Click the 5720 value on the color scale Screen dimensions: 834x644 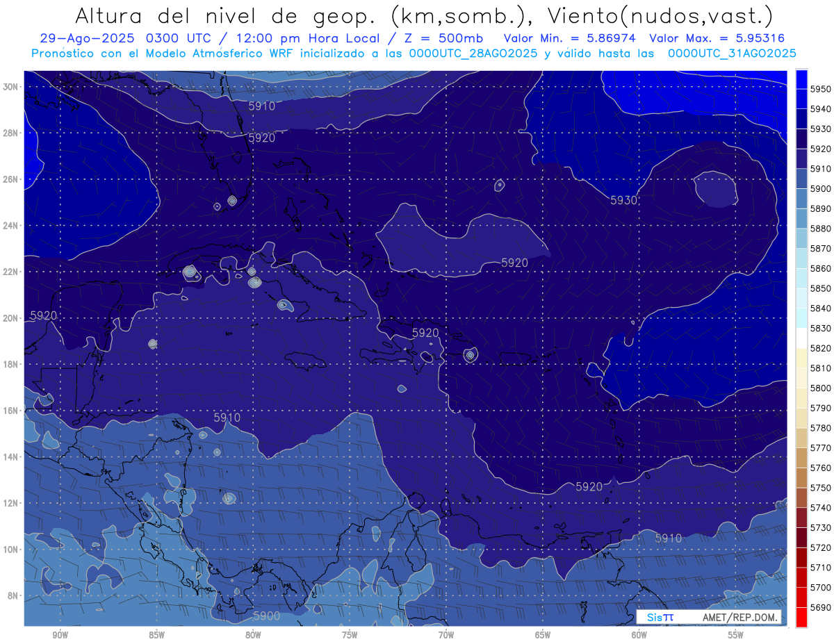tap(821, 547)
